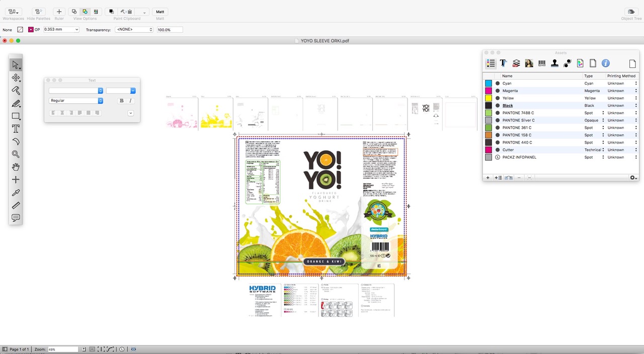
Task: Open the color profile page tab in Assets
Action: coord(580,63)
